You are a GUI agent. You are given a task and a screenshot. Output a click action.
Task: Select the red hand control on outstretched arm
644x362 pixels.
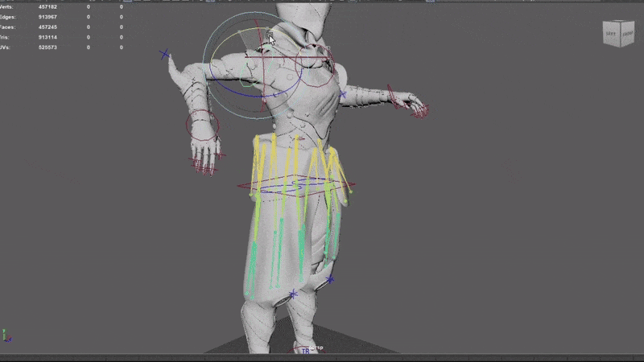coord(419,109)
